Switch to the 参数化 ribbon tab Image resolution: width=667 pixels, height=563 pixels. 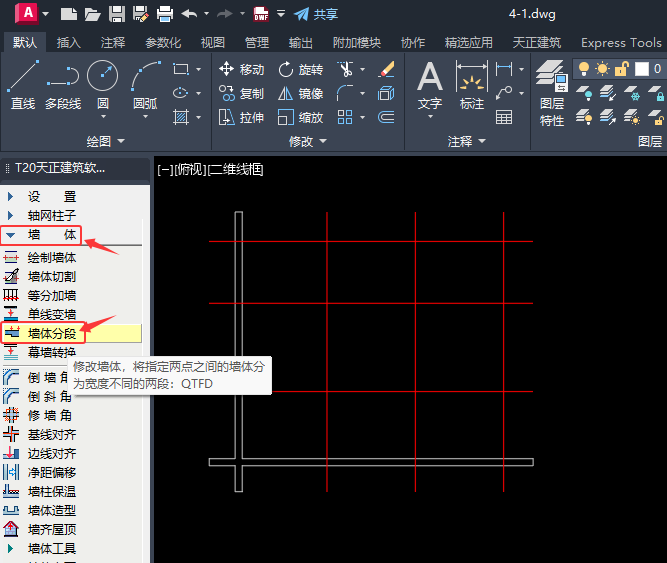point(163,43)
